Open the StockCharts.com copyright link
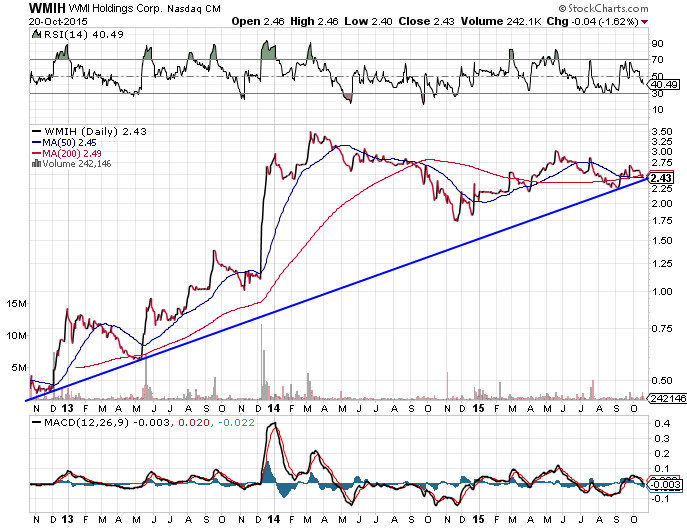The image size is (687, 528). [603, 8]
